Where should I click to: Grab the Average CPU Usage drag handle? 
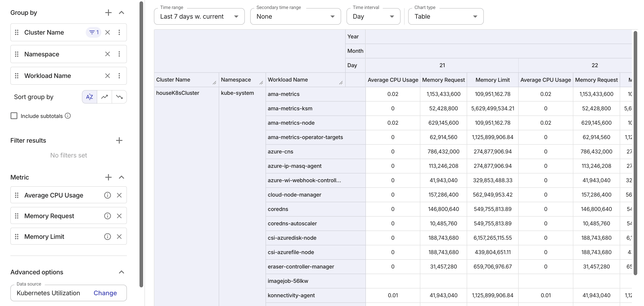17,195
